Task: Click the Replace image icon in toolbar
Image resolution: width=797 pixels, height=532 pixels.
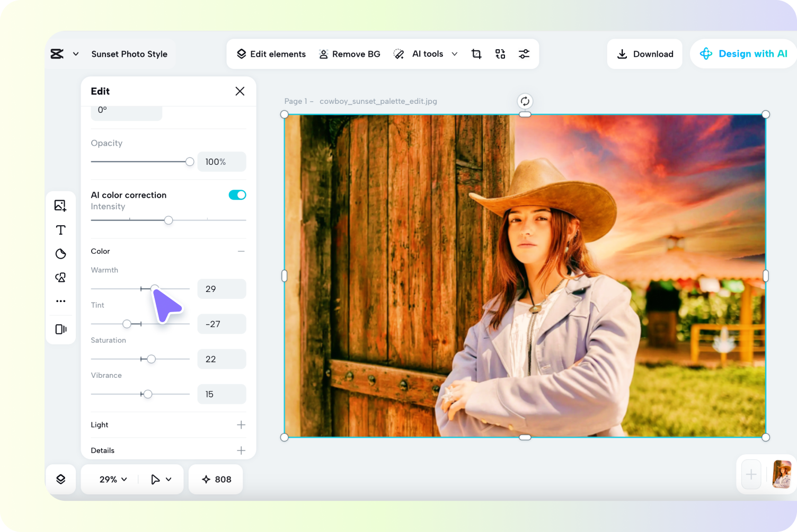Action: click(x=500, y=54)
